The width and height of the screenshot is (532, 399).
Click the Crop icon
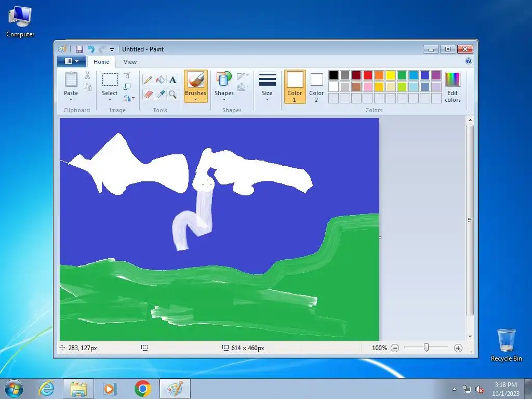[127, 75]
